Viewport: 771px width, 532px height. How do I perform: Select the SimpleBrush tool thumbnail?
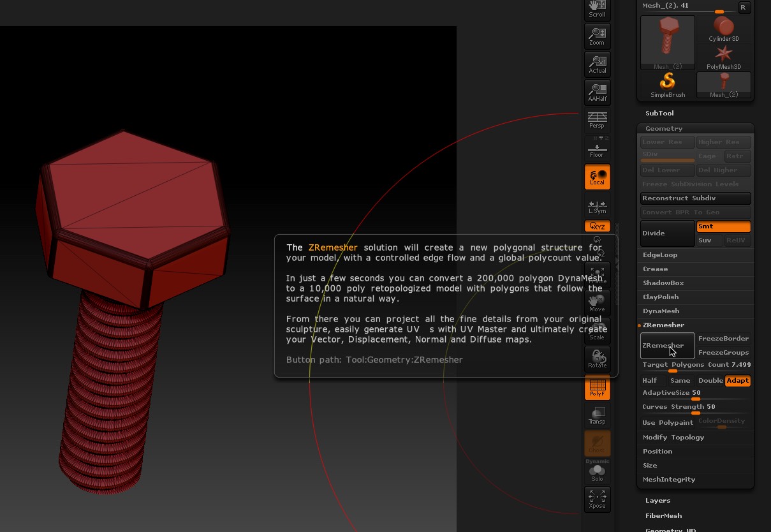tap(668, 85)
